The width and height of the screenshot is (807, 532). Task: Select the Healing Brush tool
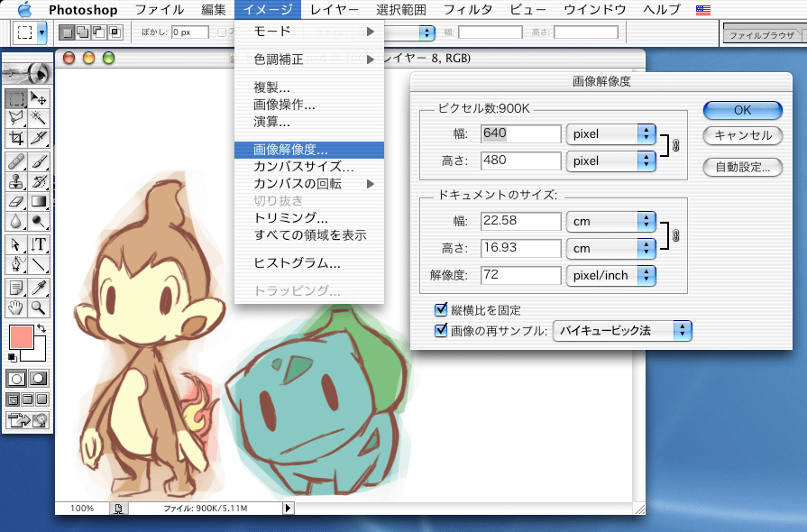16,162
